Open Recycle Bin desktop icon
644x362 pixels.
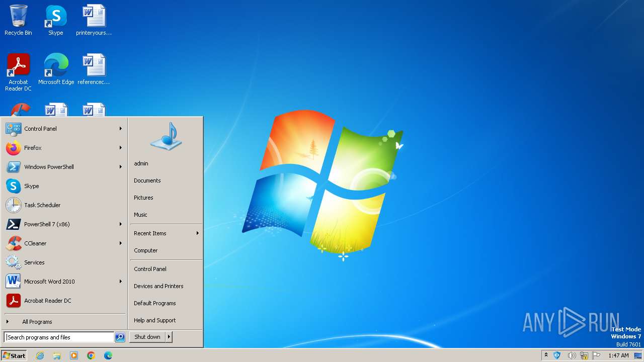[x=18, y=20]
